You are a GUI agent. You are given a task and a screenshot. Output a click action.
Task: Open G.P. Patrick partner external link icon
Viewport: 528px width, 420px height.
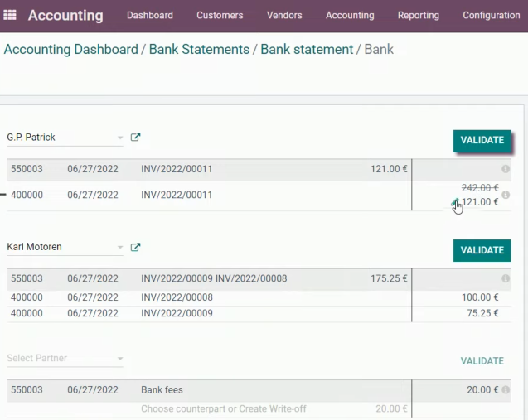point(135,138)
